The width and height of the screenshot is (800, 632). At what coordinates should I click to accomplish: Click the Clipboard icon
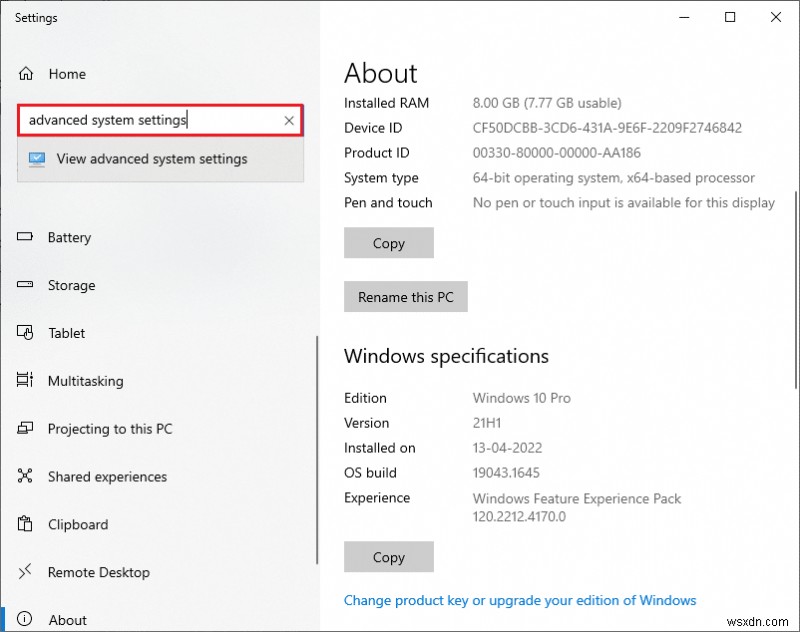click(26, 525)
